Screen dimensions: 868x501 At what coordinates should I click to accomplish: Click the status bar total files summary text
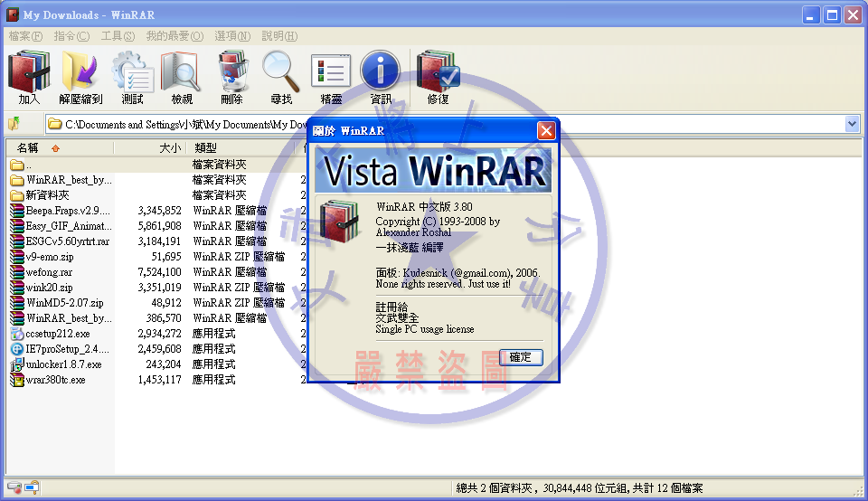[x=579, y=487]
